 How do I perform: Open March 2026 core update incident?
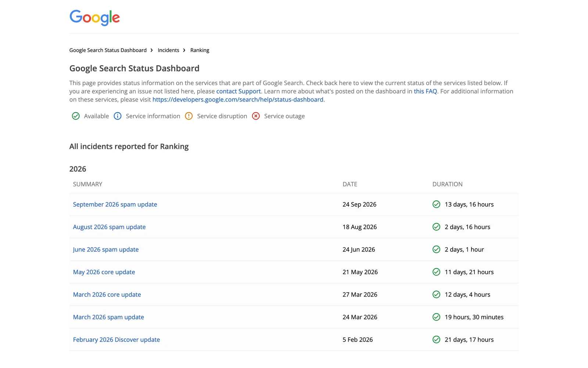(x=107, y=294)
